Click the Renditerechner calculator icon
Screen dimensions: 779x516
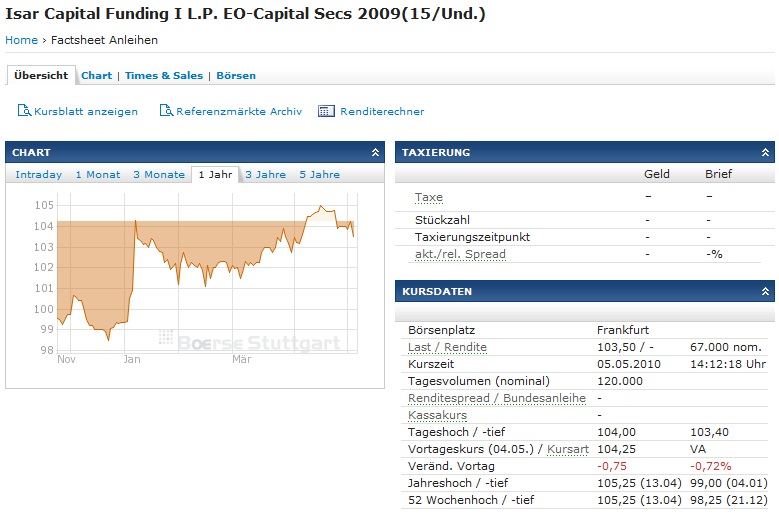(326, 111)
